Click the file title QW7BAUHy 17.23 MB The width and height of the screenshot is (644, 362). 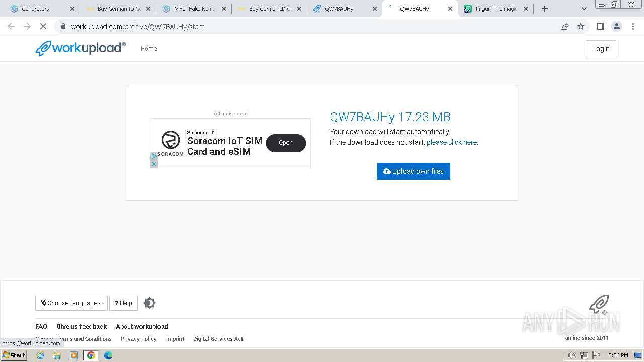390,117
